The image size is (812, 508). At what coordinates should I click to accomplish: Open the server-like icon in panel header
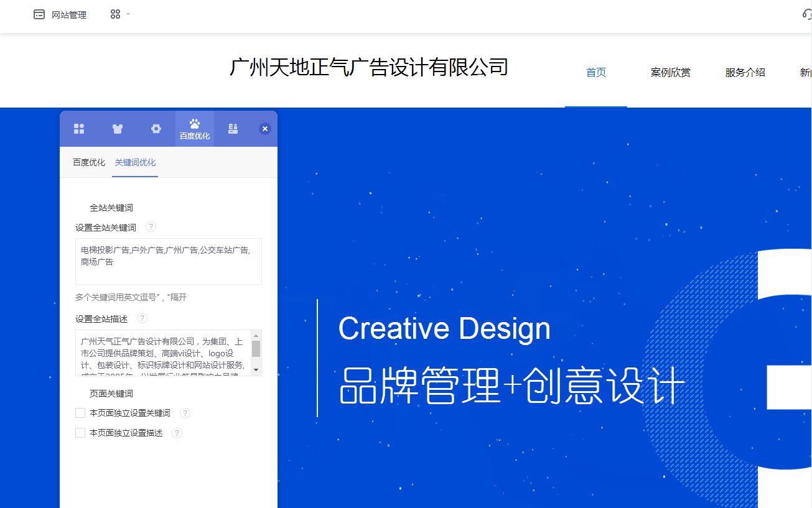click(233, 129)
